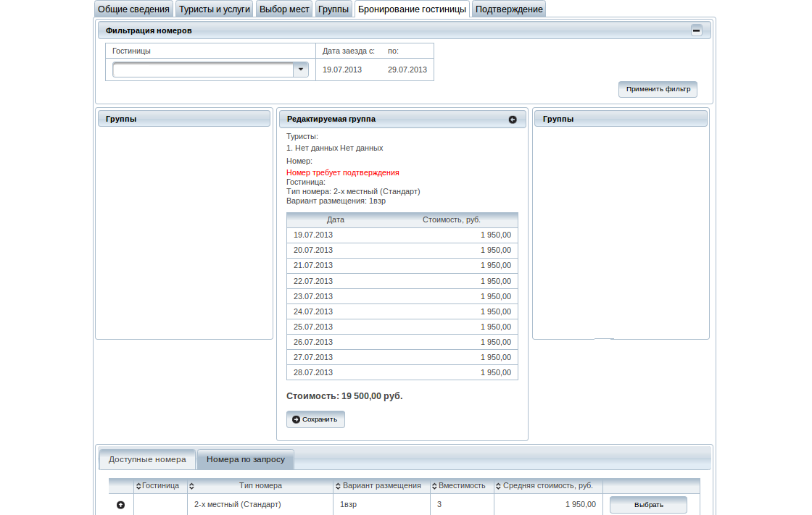Click the left Группы panel header
This screenshot has height=515, width=812.
(184, 119)
